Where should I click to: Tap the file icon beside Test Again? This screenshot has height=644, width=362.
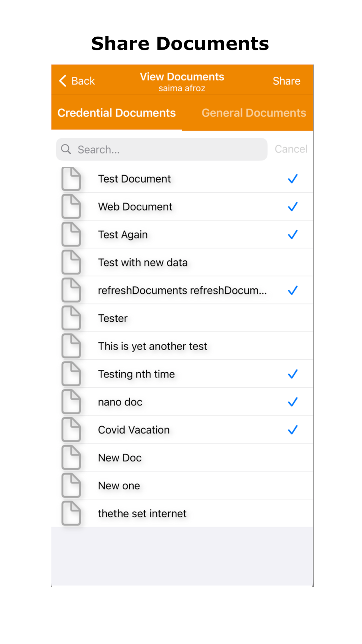click(71, 235)
